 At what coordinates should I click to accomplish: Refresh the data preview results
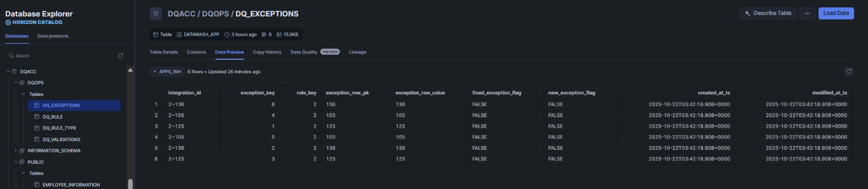(849, 71)
